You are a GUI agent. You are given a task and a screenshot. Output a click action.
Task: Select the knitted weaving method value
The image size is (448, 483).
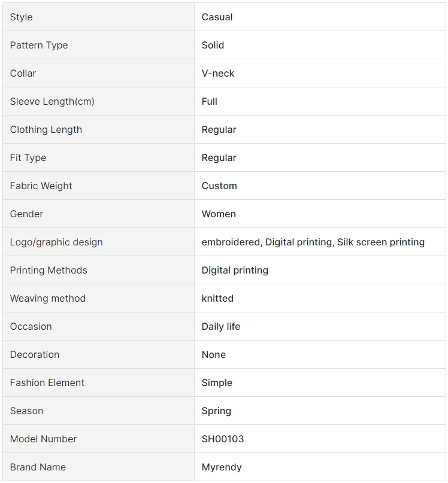217,298
